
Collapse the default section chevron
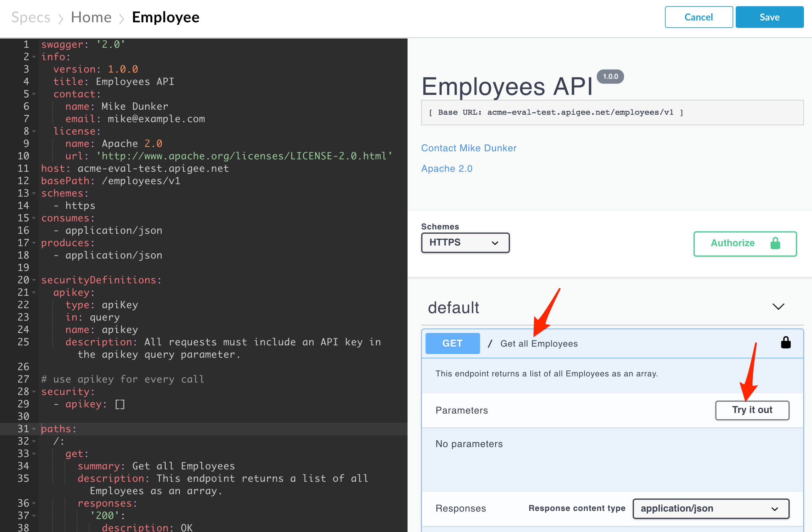pos(778,307)
